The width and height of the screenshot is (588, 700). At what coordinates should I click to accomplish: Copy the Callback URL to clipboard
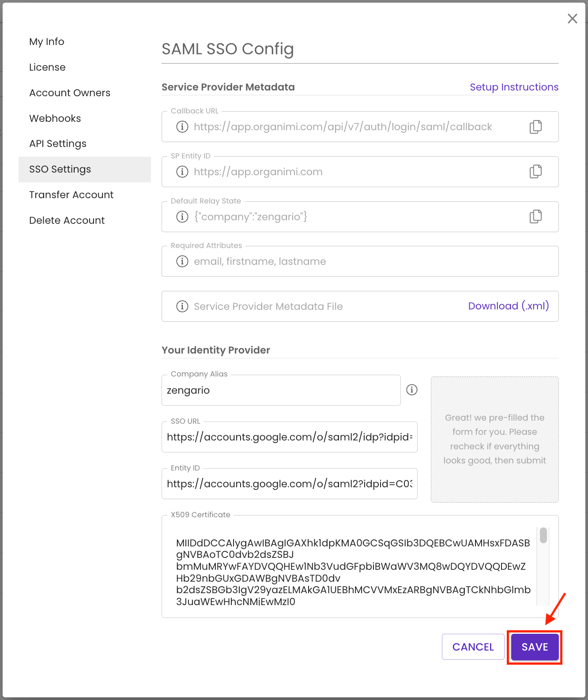click(x=535, y=127)
